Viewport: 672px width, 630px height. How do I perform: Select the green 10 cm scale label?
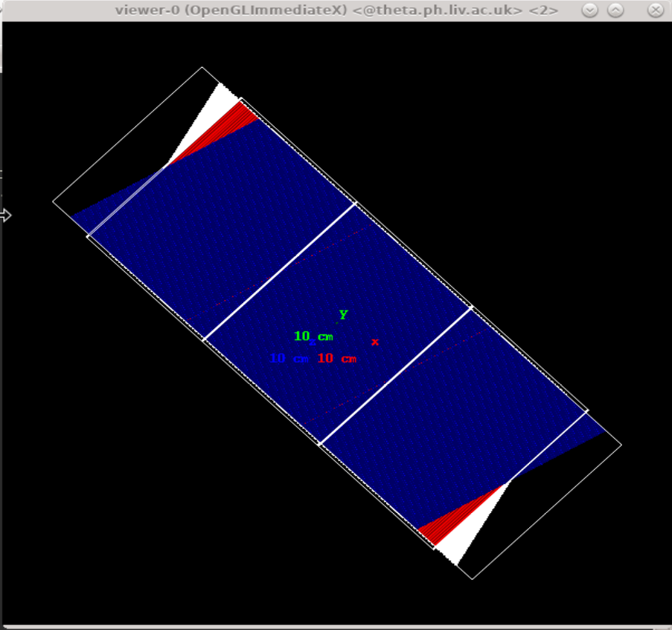313,337
